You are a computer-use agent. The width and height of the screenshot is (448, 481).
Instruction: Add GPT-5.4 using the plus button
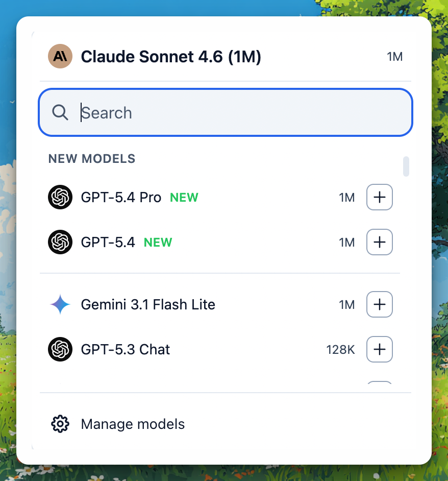click(379, 242)
